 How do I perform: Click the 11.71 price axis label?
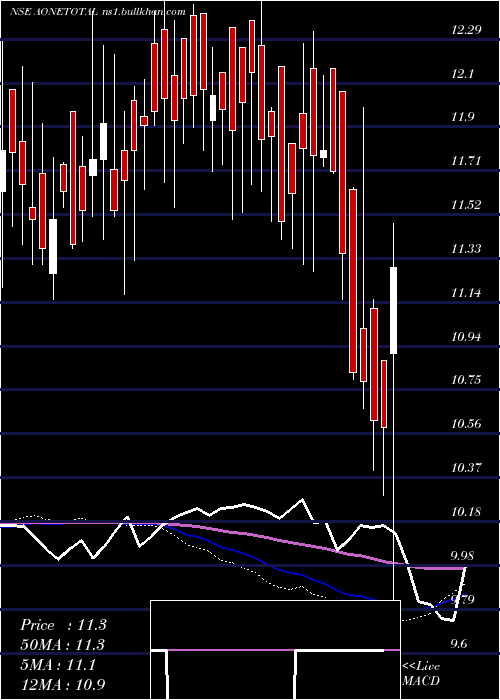coord(466,161)
